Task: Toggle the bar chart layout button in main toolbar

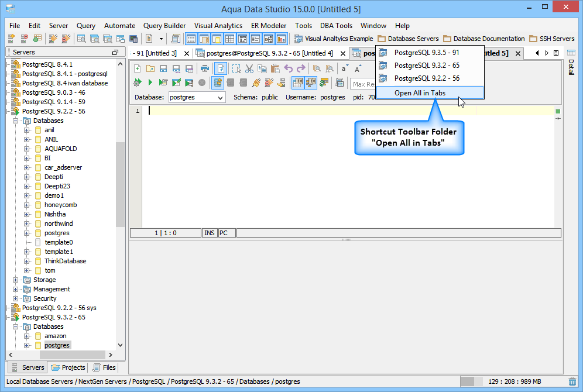Action: coord(282,39)
